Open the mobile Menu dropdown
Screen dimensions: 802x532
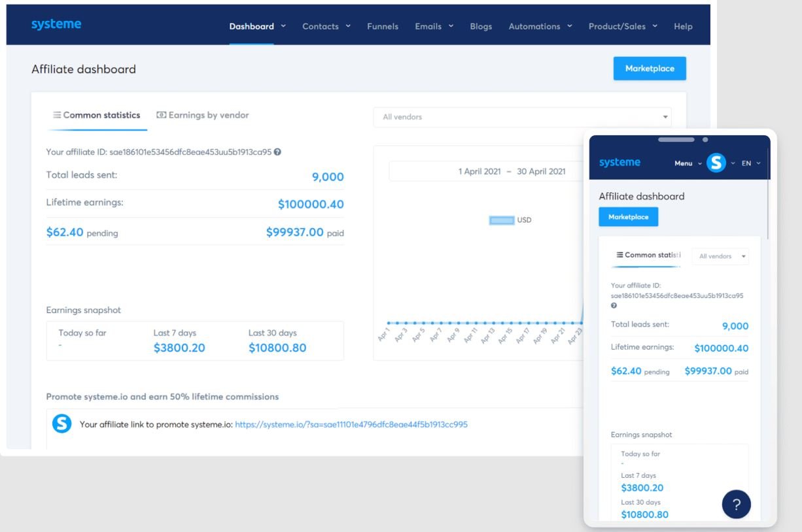pos(688,163)
